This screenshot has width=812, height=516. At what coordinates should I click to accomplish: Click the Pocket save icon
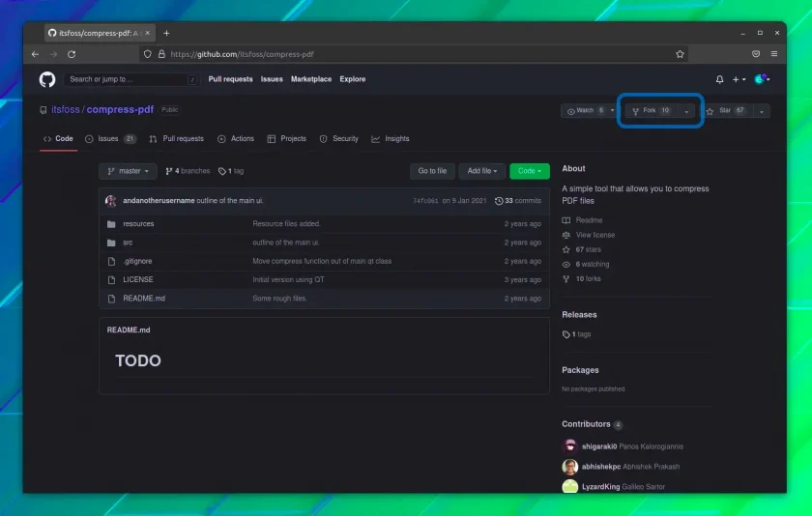point(756,54)
